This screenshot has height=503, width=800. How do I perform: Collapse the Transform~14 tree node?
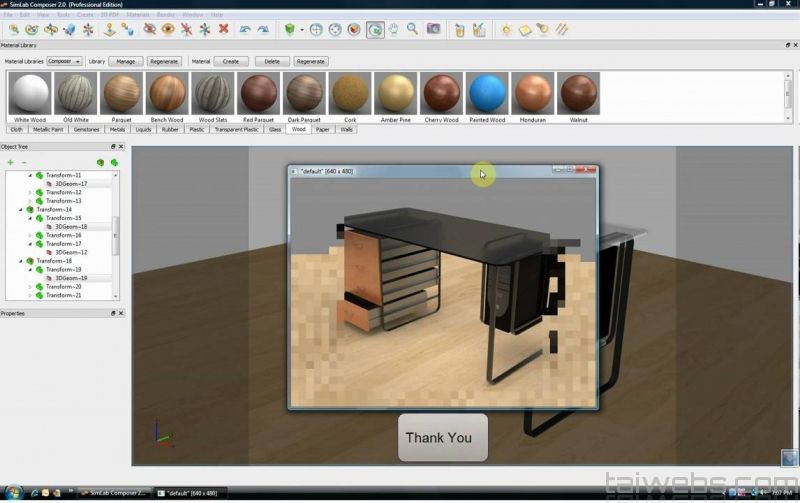[21, 210]
